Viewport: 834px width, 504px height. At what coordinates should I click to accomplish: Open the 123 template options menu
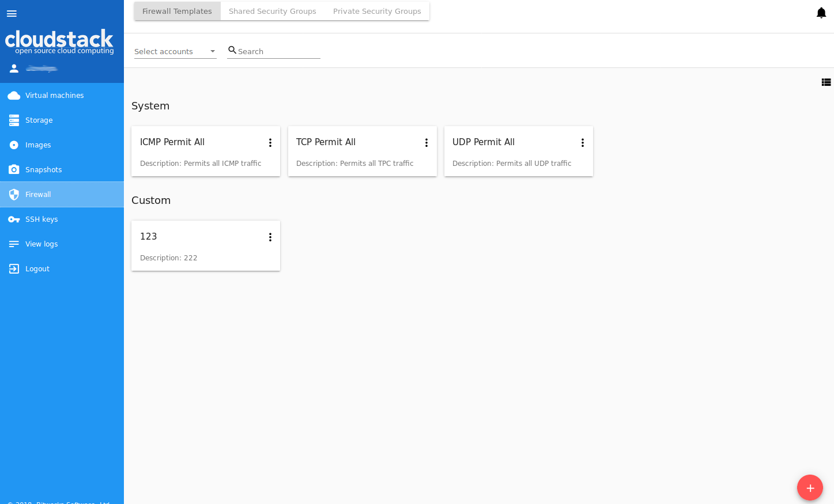pyautogui.click(x=270, y=237)
